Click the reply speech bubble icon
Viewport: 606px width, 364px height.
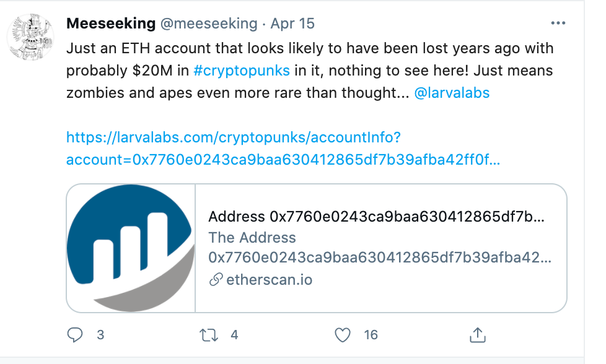coord(74,335)
